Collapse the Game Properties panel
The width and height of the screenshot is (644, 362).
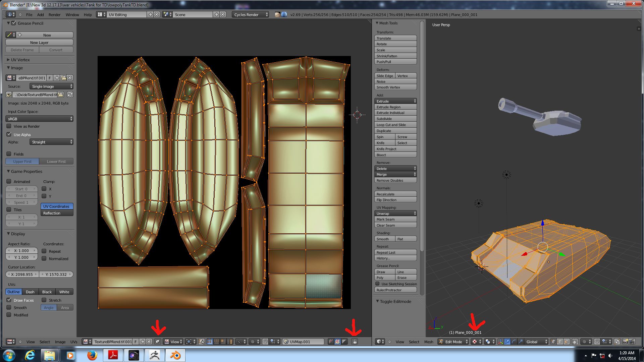point(8,171)
